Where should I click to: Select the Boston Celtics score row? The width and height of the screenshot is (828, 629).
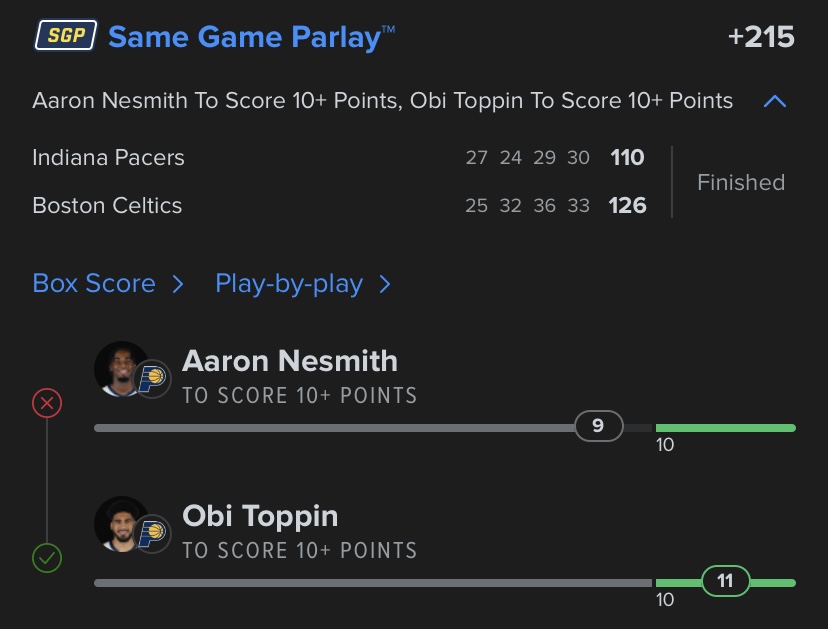pyautogui.click(x=338, y=205)
